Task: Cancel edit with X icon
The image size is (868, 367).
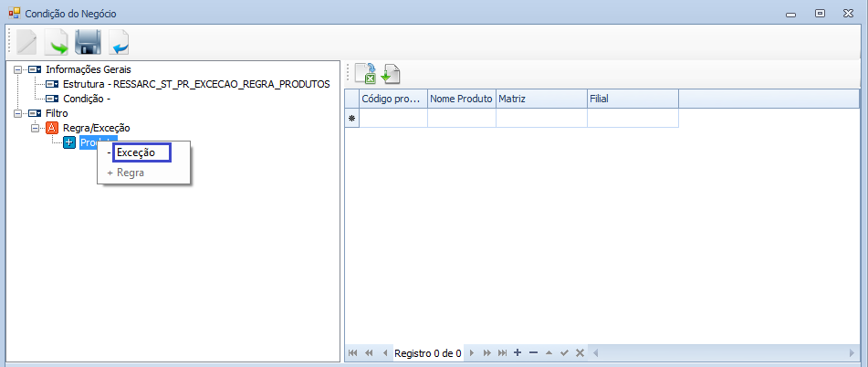Action: (580, 352)
